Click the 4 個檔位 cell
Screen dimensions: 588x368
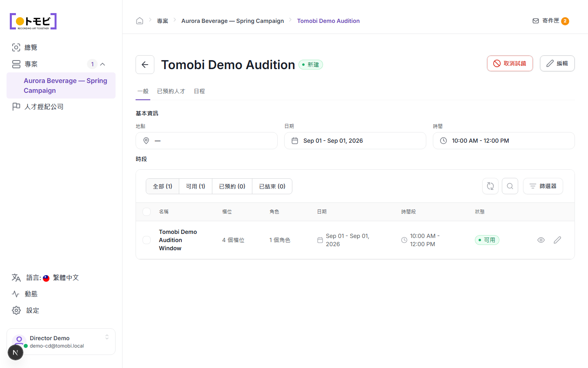point(233,240)
